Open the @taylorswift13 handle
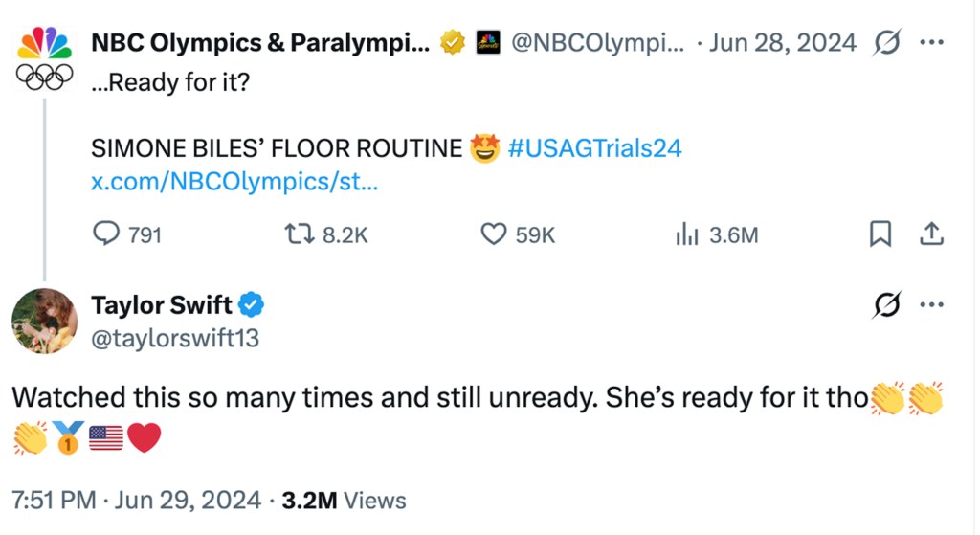 [175, 339]
